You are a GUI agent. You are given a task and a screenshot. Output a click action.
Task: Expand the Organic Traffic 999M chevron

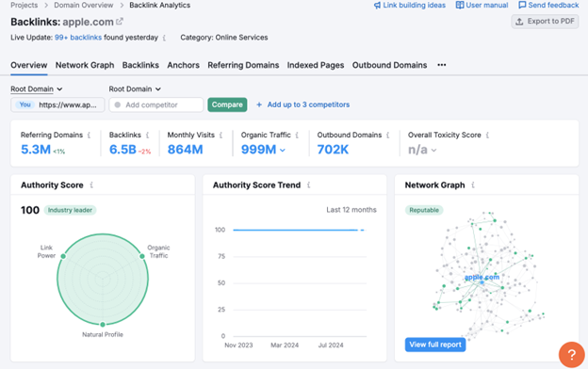click(x=283, y=151)
